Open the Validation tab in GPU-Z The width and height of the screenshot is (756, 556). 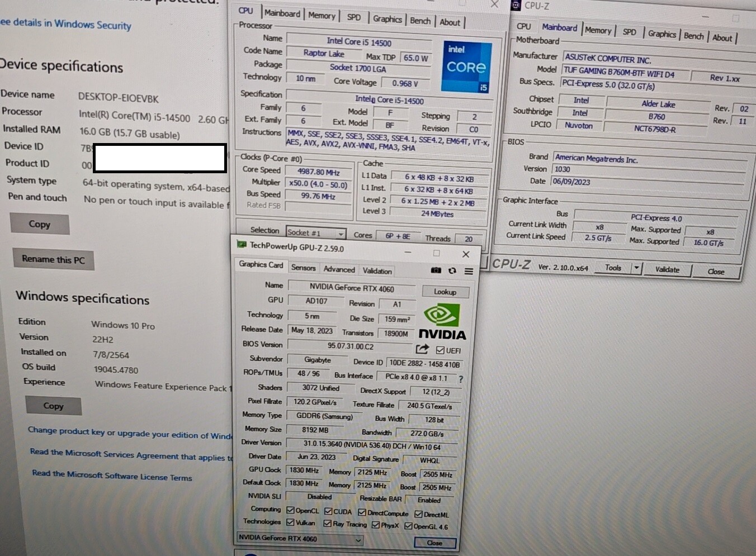[x=377, y=270]
